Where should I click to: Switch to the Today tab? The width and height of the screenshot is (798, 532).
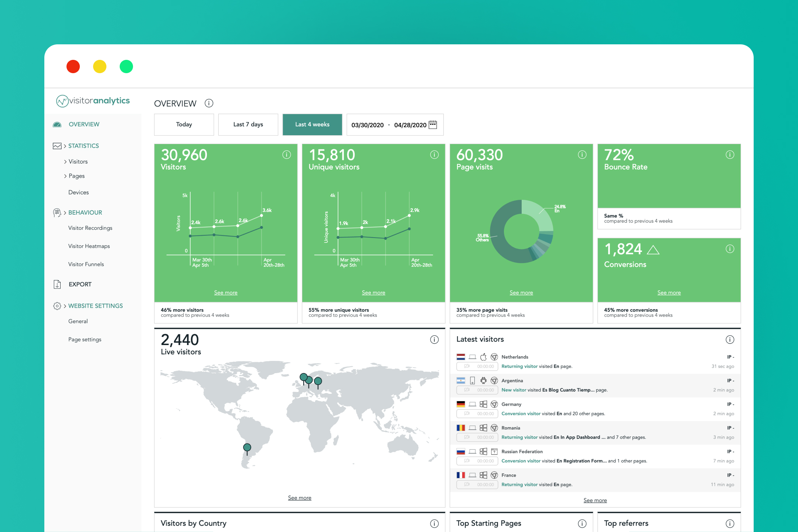[x=184, y=125]
